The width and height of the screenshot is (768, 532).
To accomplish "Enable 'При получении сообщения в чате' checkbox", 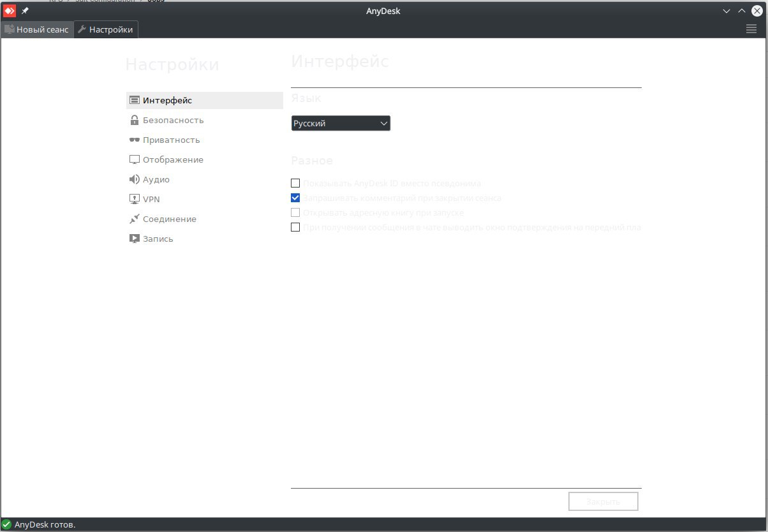I will (x=295, y=227).
